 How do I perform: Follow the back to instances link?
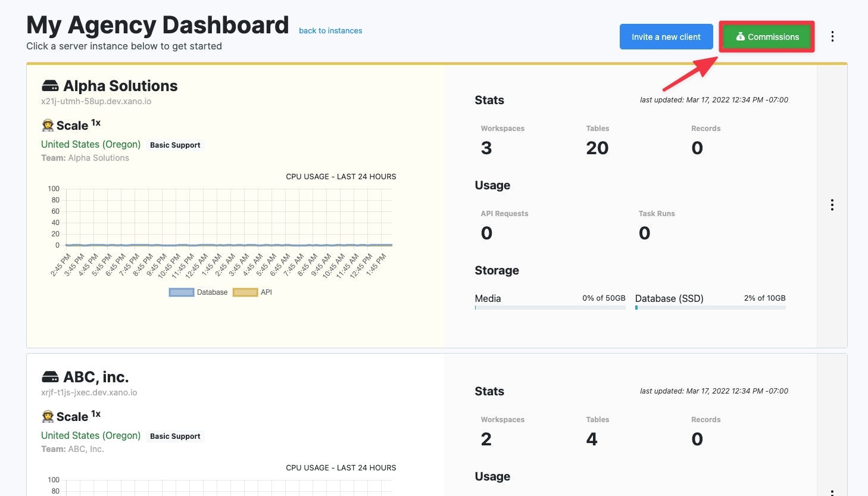[x=330, y=31]
